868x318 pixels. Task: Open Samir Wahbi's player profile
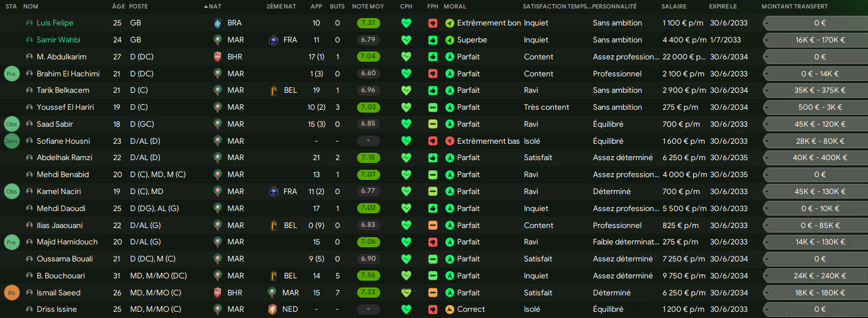58,40
